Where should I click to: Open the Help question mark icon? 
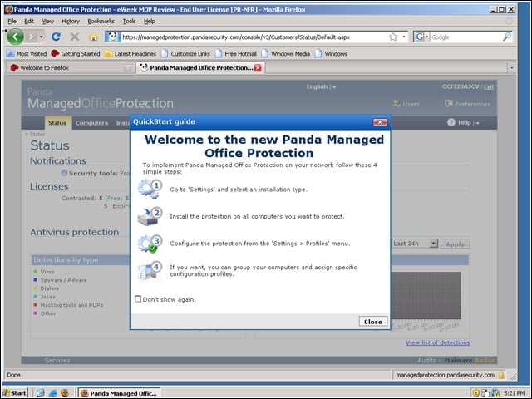(451, 122)
